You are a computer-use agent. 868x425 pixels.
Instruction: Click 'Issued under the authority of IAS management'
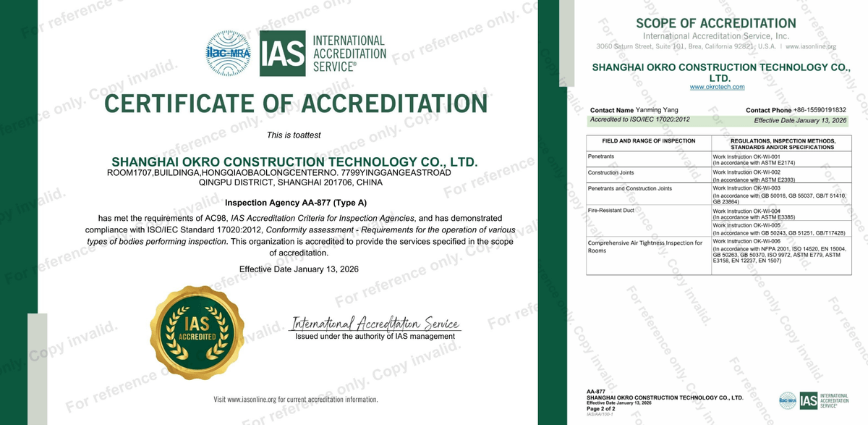pos(375,337)
